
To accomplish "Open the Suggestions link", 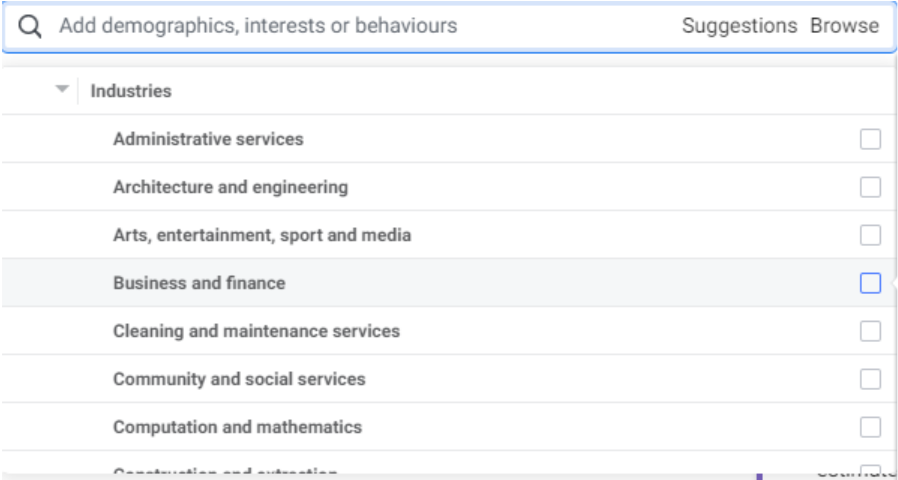I will click(x=739, y=26).
